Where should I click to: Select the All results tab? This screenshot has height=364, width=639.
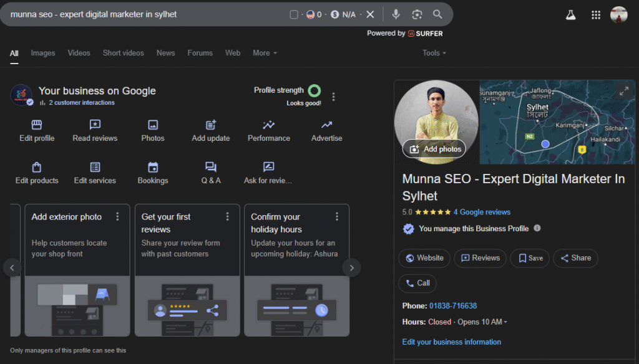(x=14, y=54)
